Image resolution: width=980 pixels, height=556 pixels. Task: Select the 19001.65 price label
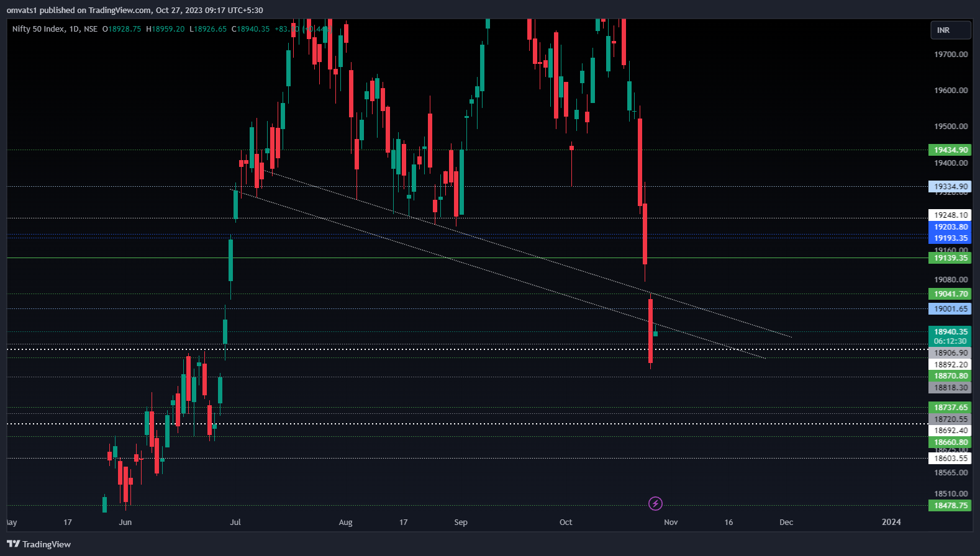coord(950,308)
